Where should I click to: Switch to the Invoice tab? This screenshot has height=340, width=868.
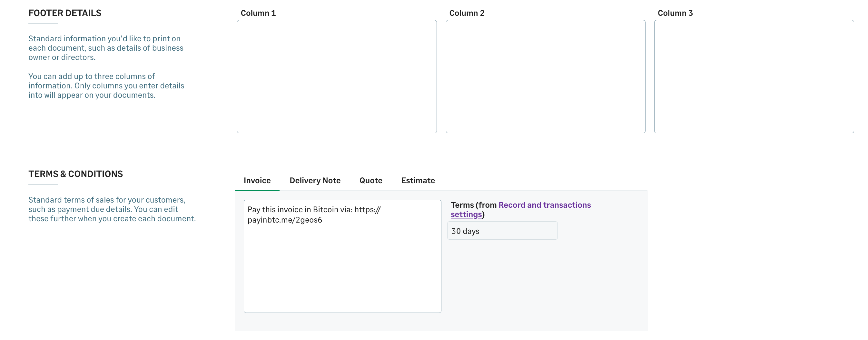(257, 180)
